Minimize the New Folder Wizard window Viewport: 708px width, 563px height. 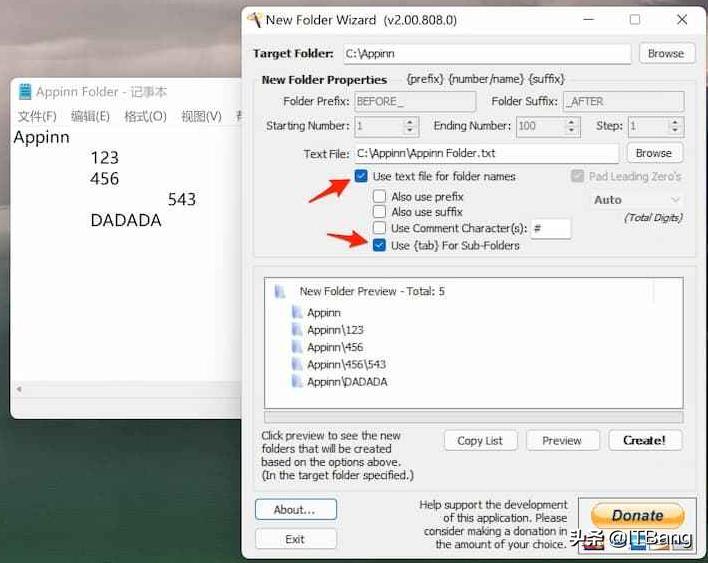[x=588, y=19]
